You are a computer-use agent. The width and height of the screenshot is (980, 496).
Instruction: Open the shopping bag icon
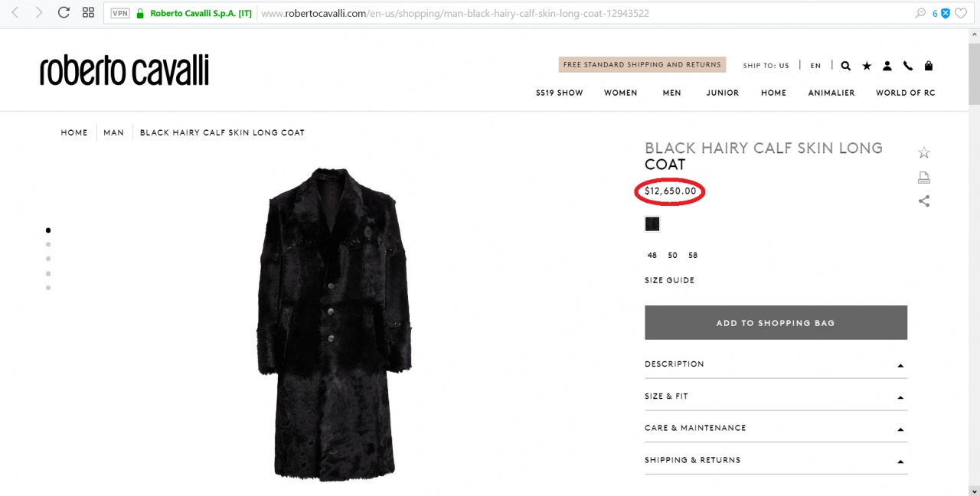pos(929,66)
